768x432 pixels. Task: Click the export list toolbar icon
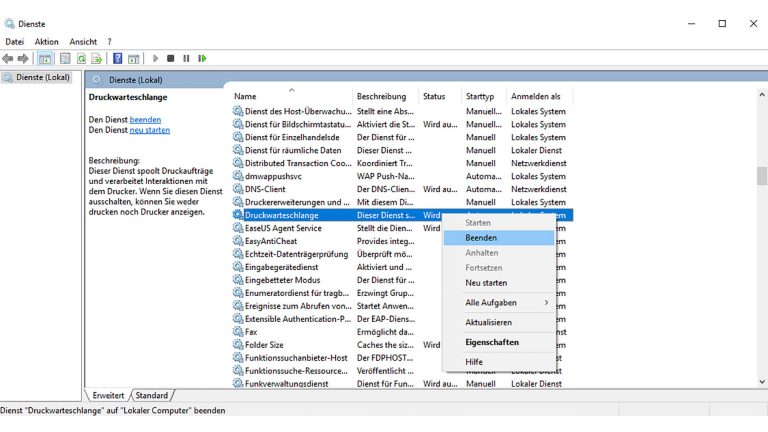(x=97, y=58)
